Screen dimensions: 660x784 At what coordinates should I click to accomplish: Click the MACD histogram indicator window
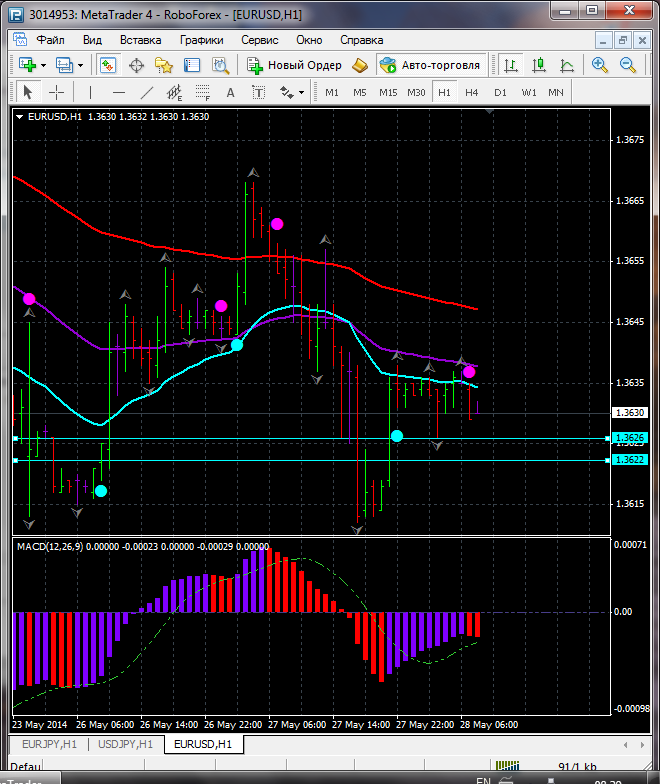coord(300,640)
